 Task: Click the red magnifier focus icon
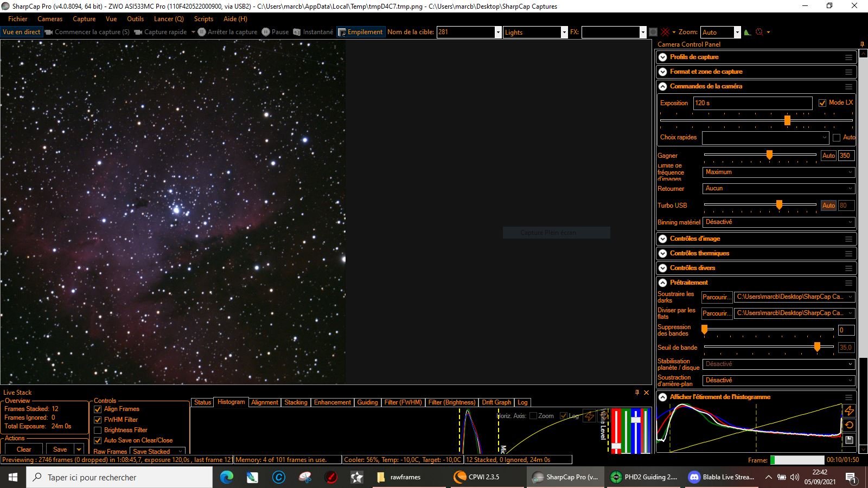[759, 32]
